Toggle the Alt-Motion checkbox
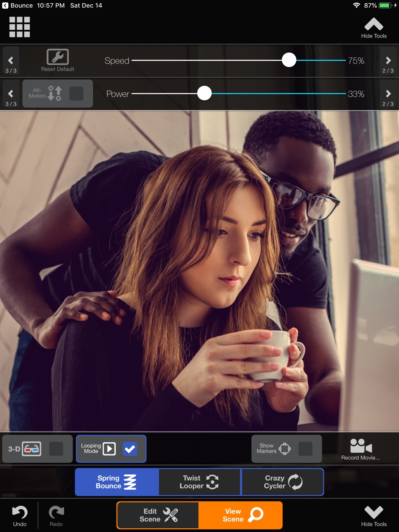 [76, 94]
